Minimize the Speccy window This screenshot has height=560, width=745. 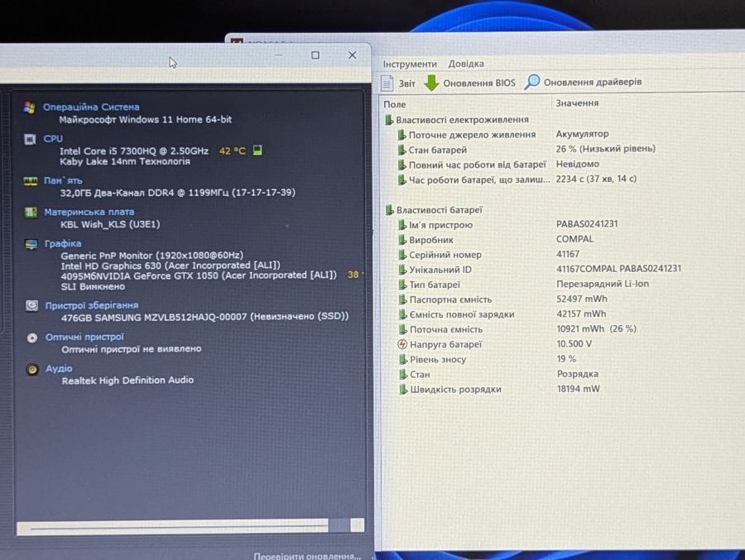[279, 55]
